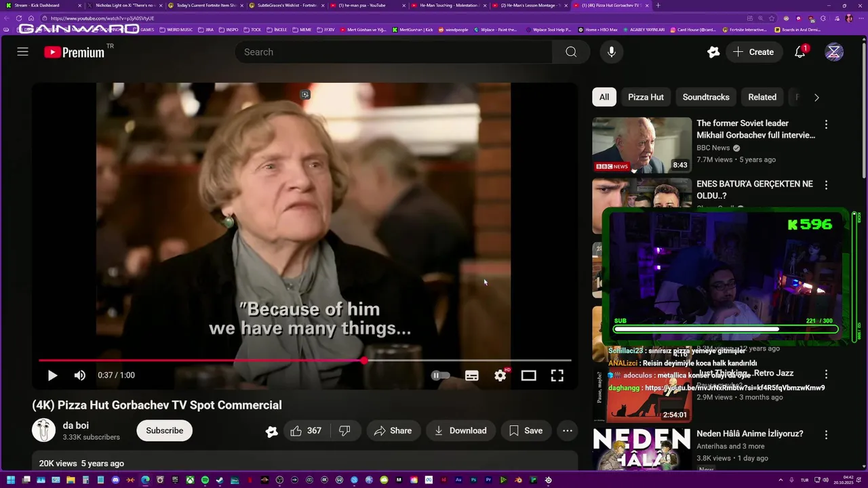Select the Pizza Hut filter chip
The height and width of the screenshot is (488, 868).
pyautogui.click(x=646, y=97)
